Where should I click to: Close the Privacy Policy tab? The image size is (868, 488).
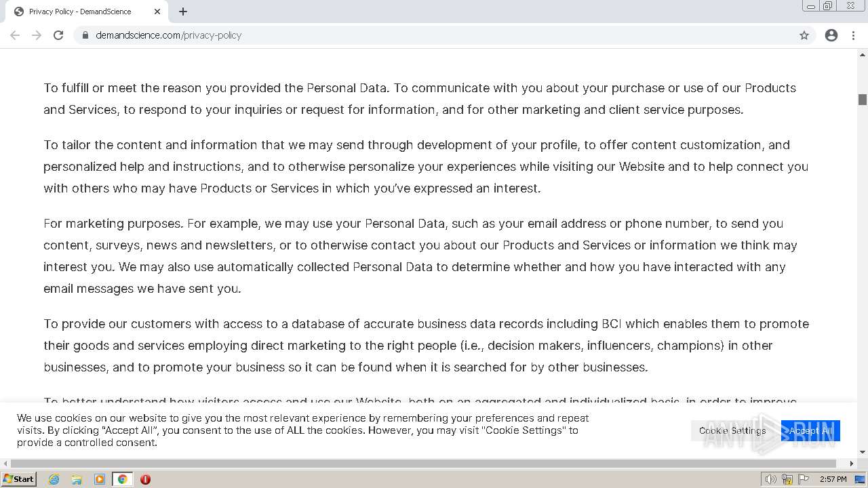pos(157,12)
